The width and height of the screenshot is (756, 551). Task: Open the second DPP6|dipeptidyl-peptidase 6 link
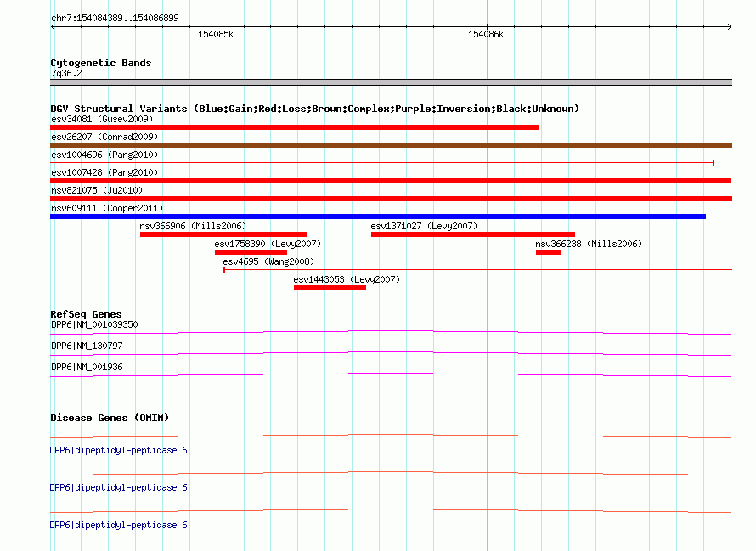(119, 488)
